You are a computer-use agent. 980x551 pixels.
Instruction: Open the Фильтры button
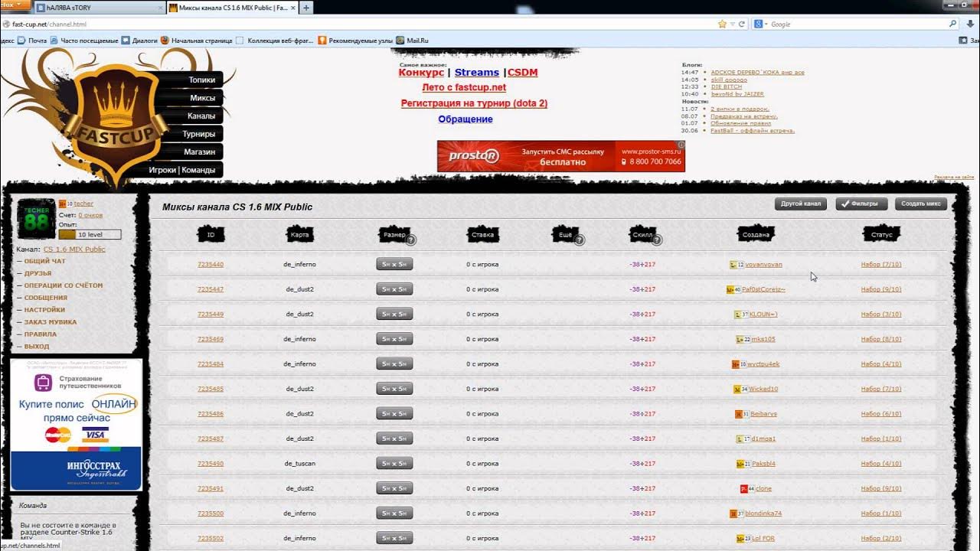point(861,204)
